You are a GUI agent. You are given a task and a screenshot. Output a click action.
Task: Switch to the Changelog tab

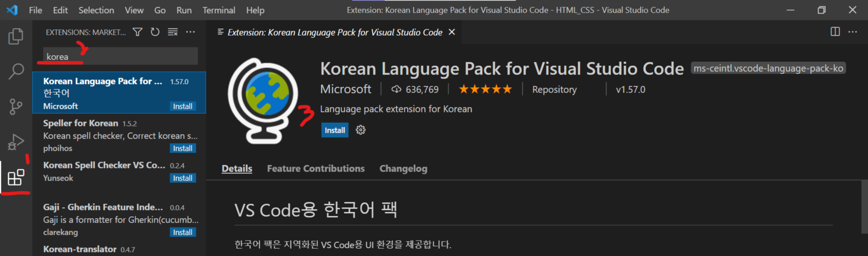click(403, 168)
